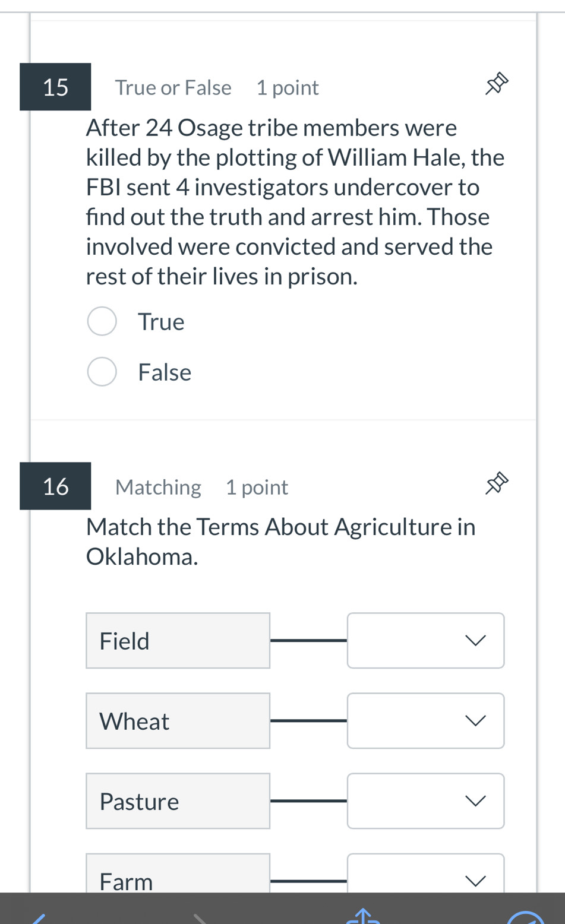565x924 pixels.
Task: Click the Pasture term box
Action: click(178, 801)
